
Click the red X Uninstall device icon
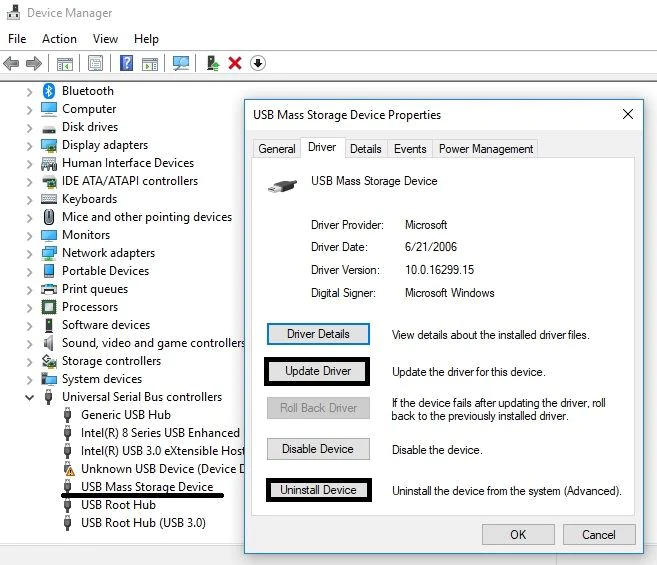235,63
